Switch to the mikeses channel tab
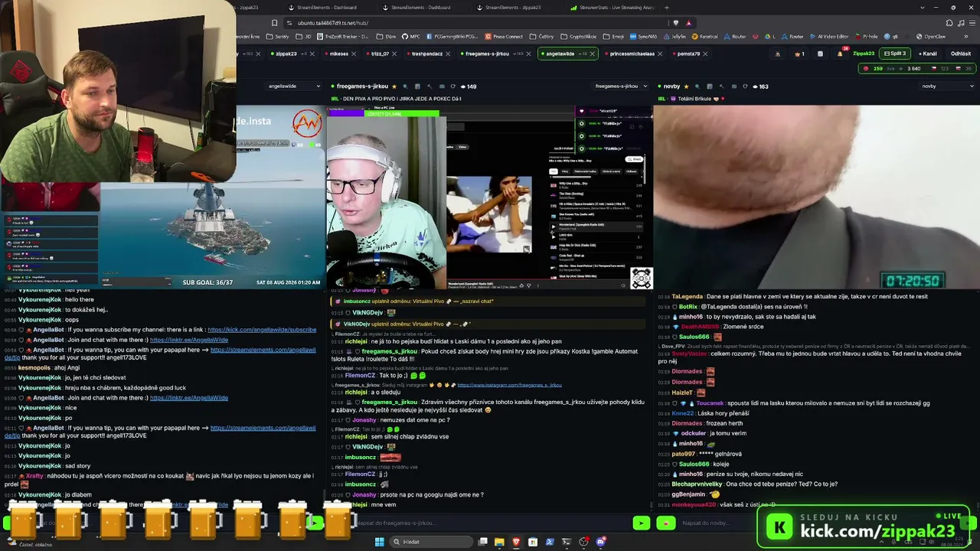This screenshot has width=980, height=551. click(338, 54)
